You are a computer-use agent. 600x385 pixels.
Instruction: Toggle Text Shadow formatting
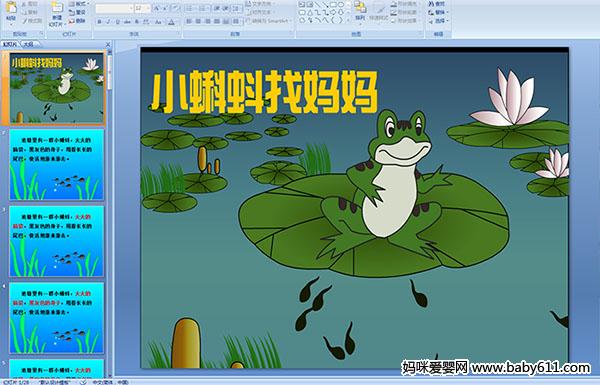coord(137,22)
